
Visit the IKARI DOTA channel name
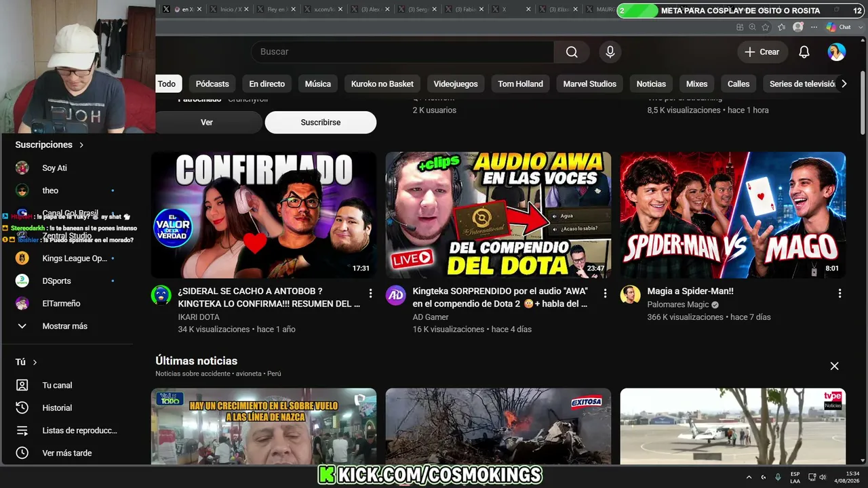click(199, 317)
